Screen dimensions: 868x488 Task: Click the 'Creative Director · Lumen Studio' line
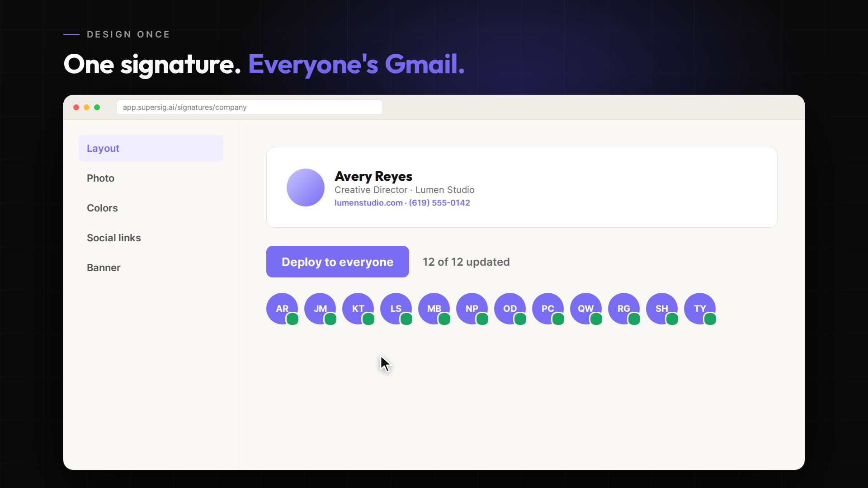405,190
